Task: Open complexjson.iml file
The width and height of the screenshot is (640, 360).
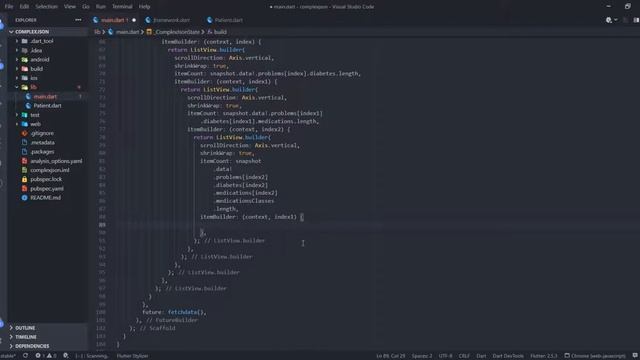Action: (50, 170)
